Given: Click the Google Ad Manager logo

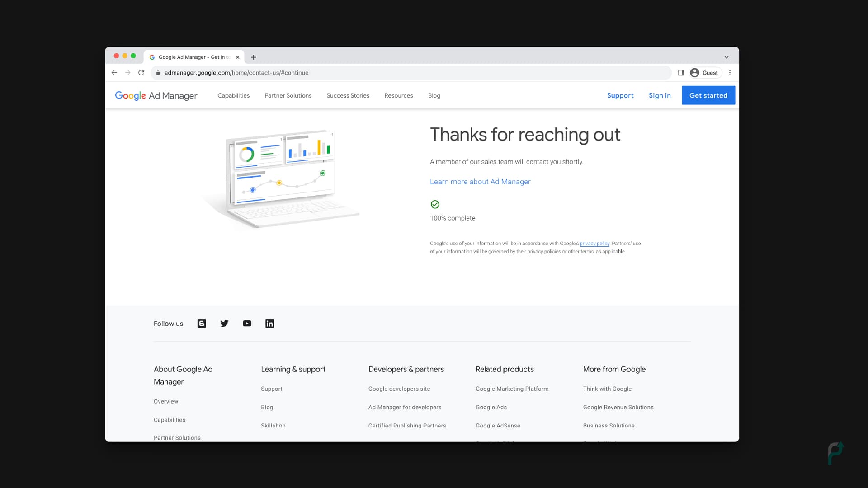Looking at the screenshot, I should pyautogui.click(x=156, y=96).
